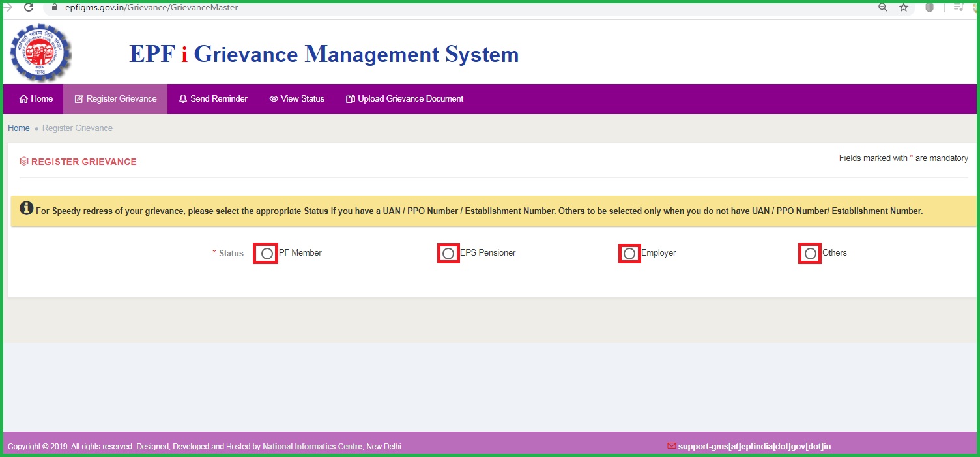Click the browser forward arrow
This screenshot has width=980, height=457.
[8, 8]
